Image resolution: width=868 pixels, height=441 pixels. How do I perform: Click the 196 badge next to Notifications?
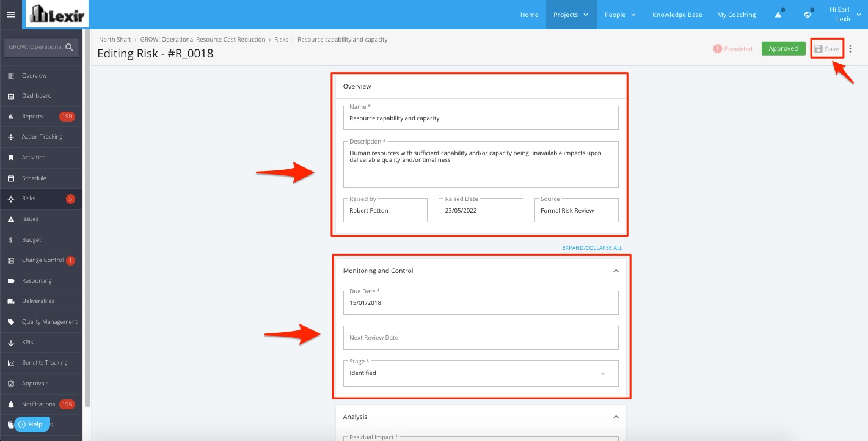coord(67,404)
